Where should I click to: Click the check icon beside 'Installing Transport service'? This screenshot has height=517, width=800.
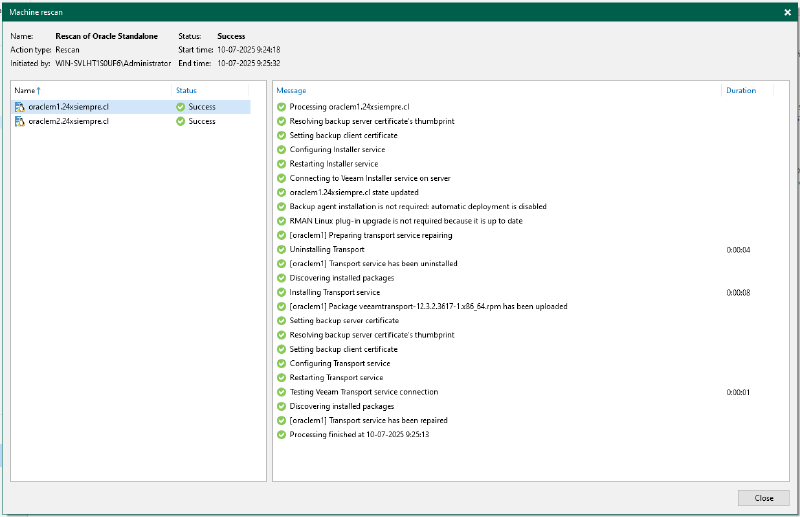[281, 292]
